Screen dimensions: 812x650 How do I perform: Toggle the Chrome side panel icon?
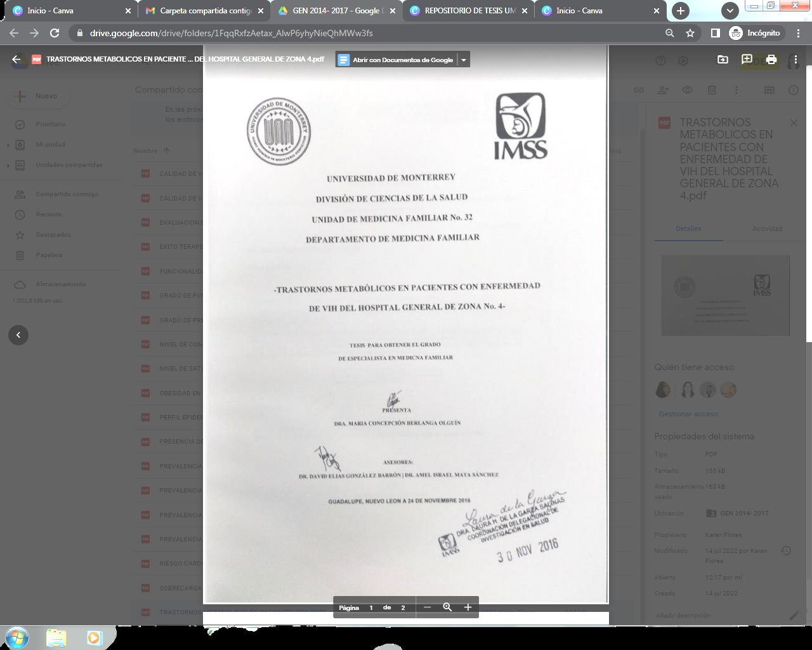coord(715,33)
